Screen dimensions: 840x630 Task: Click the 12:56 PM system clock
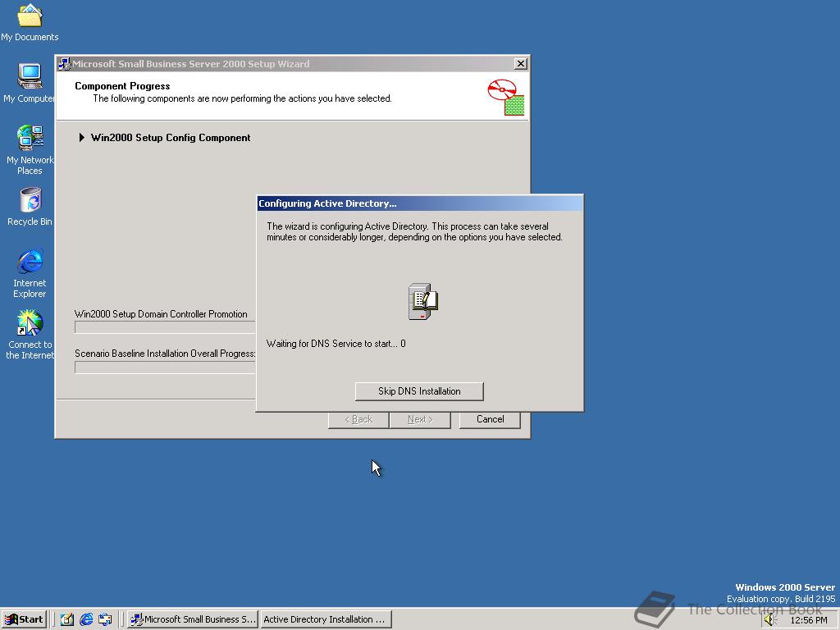click(x=808, y=620)
